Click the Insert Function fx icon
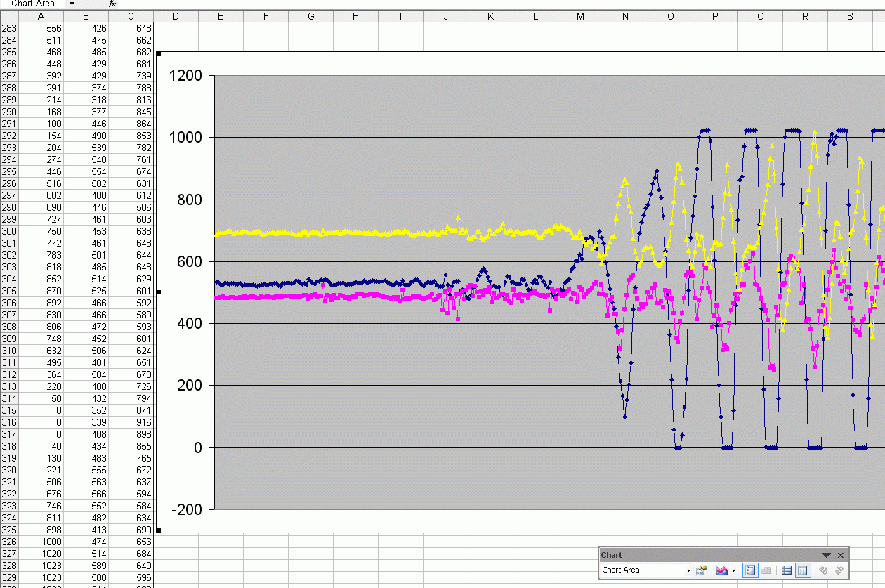The height and width of the screenshot is (588, 885). 111,4
